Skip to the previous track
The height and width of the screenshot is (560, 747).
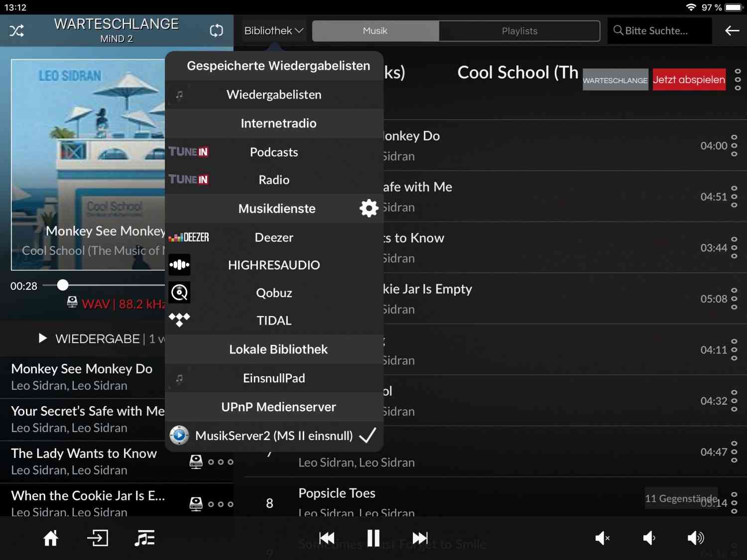(327, 538)
